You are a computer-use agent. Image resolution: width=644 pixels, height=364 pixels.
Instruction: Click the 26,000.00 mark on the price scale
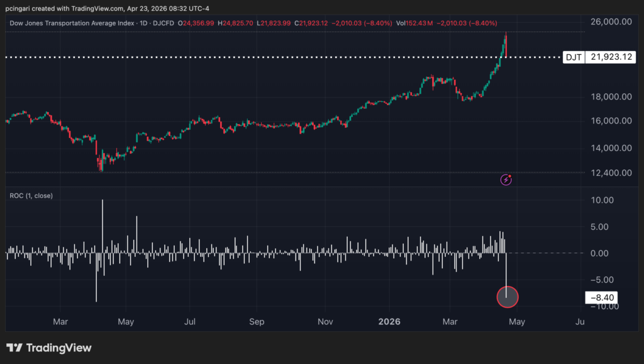pyautogui.click(x=611, y=22)
